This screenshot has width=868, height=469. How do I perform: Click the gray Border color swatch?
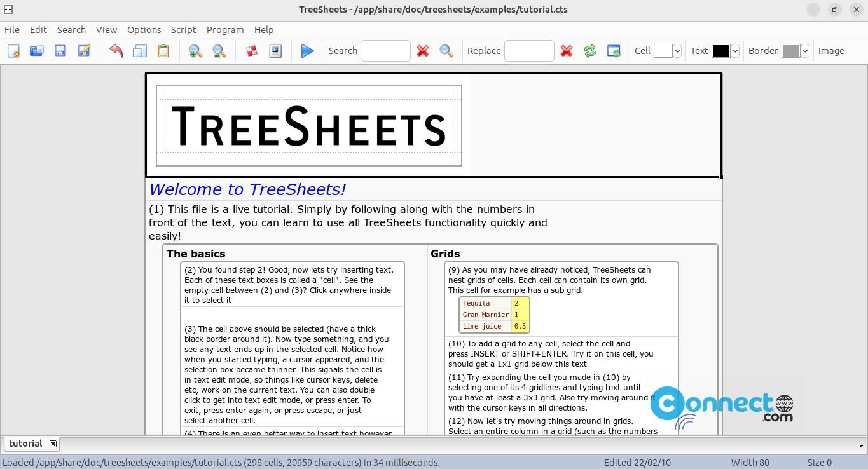(x=791, y=51)
